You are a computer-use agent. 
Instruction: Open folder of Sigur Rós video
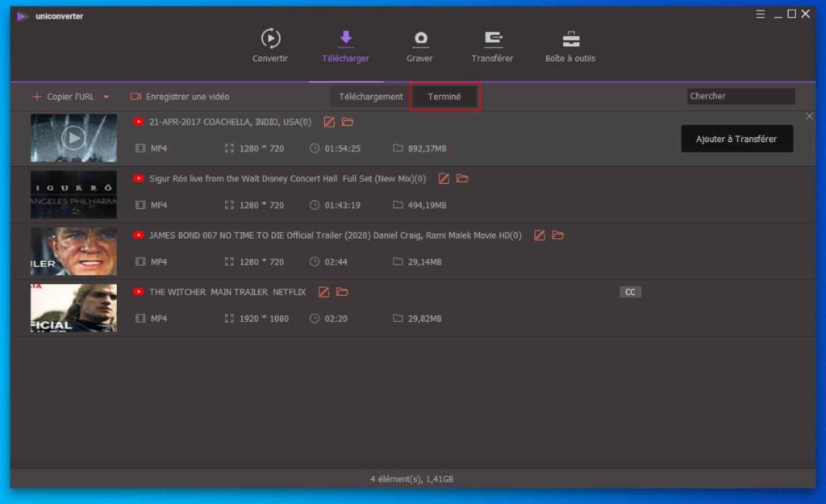[462, 179]
